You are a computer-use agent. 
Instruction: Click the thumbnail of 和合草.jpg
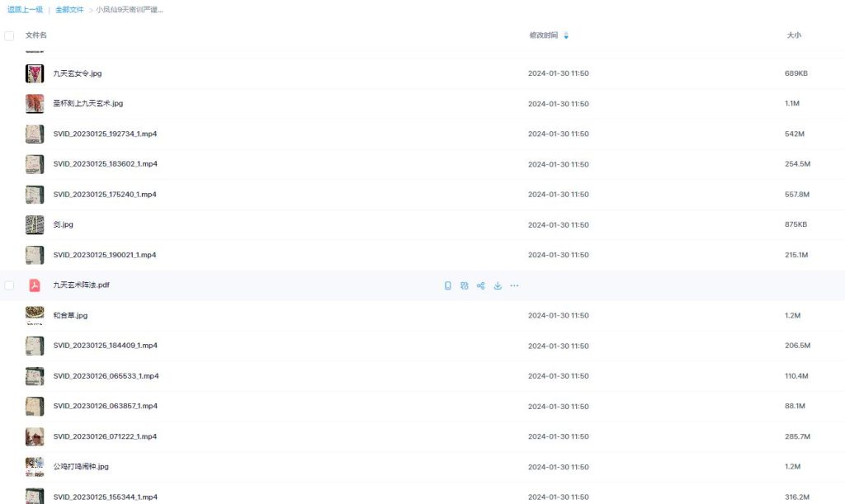pyautogui.click(x=35, y=315)
